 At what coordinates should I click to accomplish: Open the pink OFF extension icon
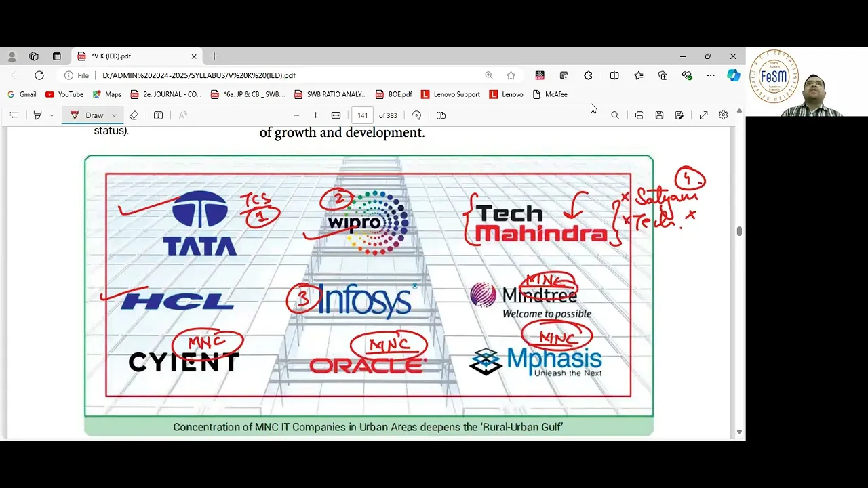coord(540,75)
